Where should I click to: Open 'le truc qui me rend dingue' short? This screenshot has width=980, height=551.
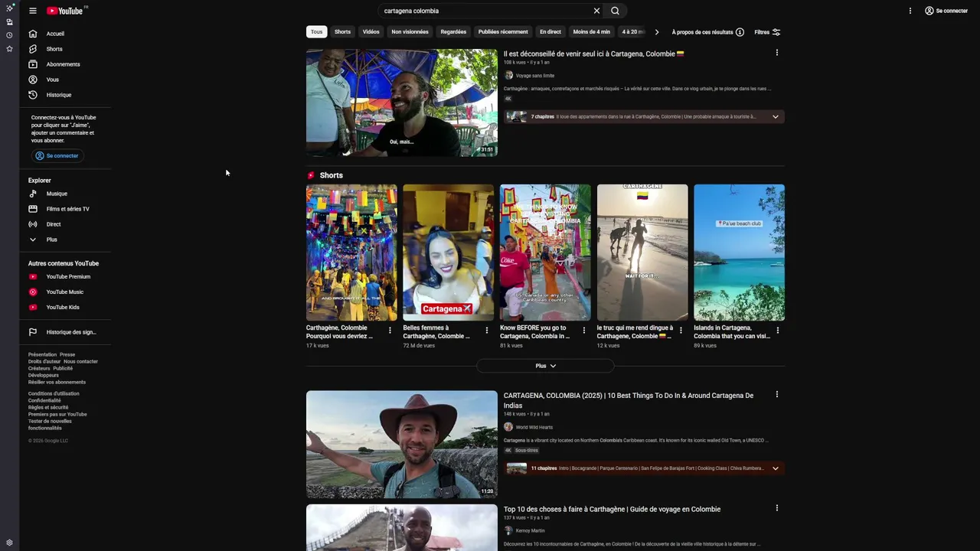coord(642,253)
